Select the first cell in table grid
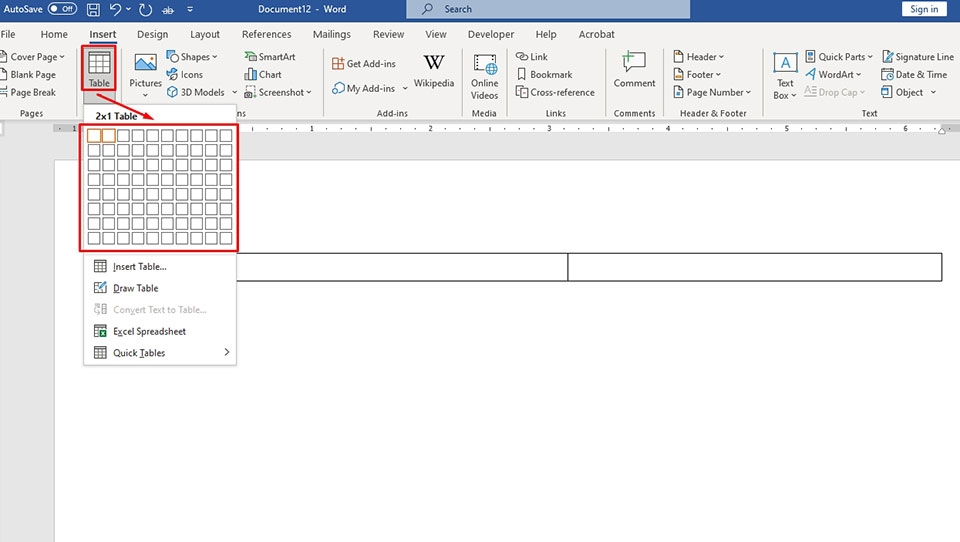960x542 pixels. (x=94, y=136)
